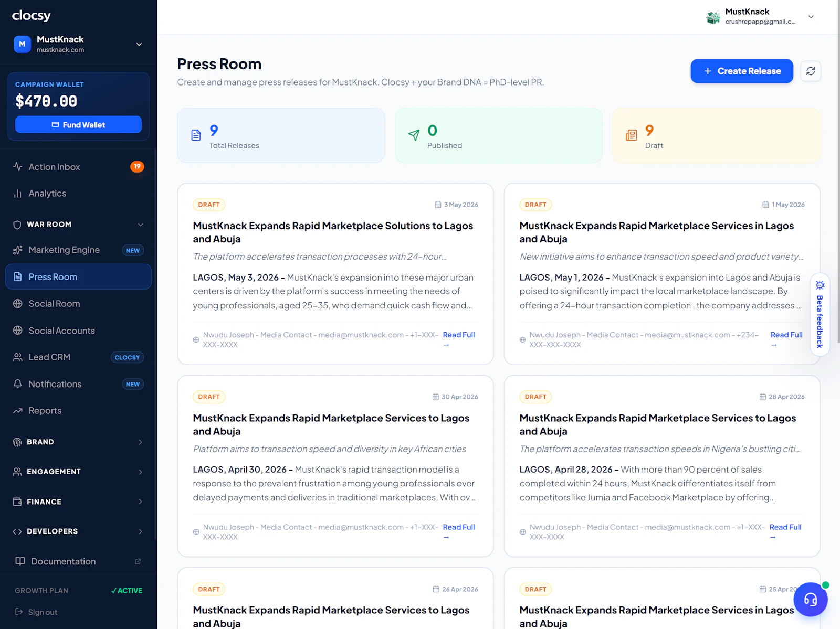Go to Analytics page

78,194
